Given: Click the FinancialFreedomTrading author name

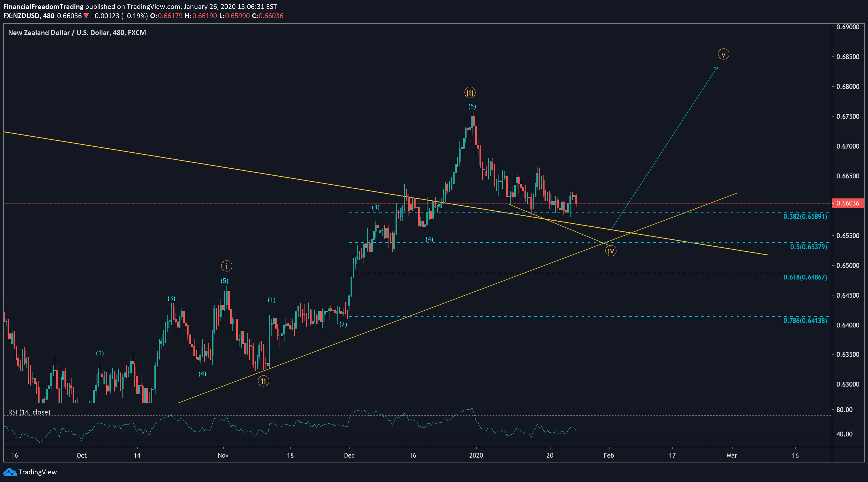Looking at the screenshot, I should [x=43, y=7].
